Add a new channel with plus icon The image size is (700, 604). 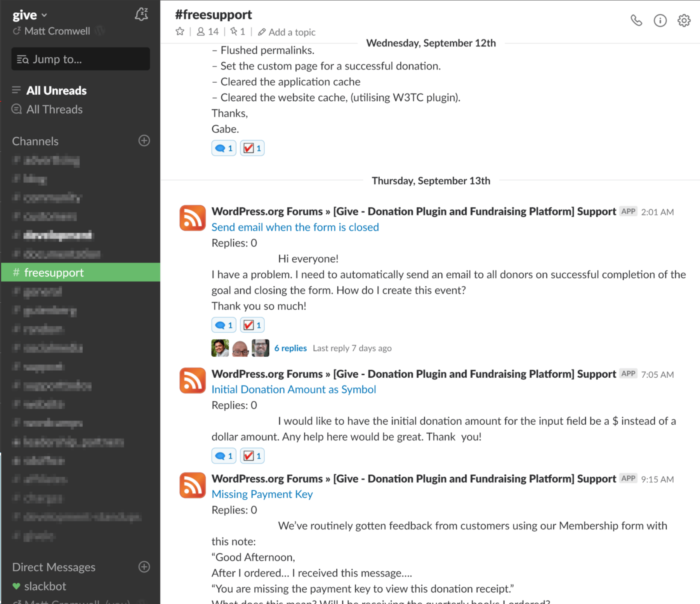click(x=144, y=141)
